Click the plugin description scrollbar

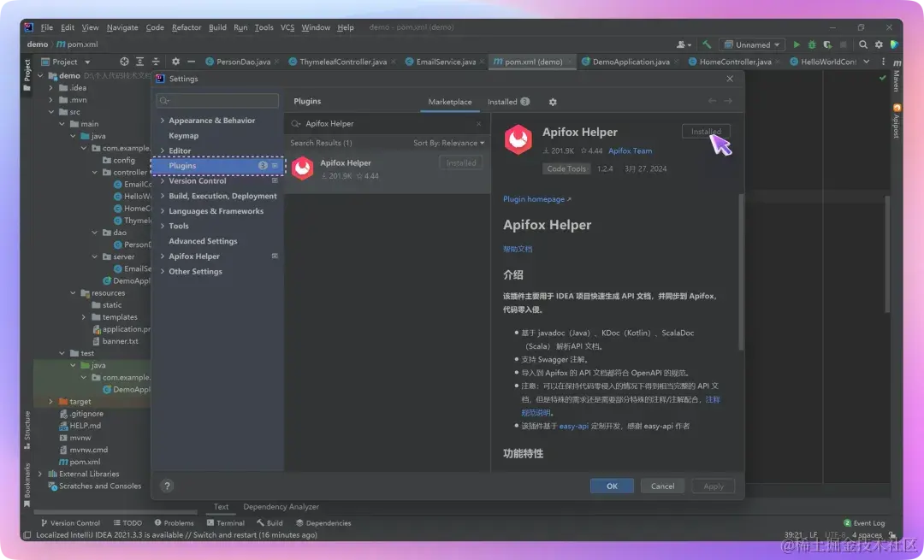click(x=741, y=272)
